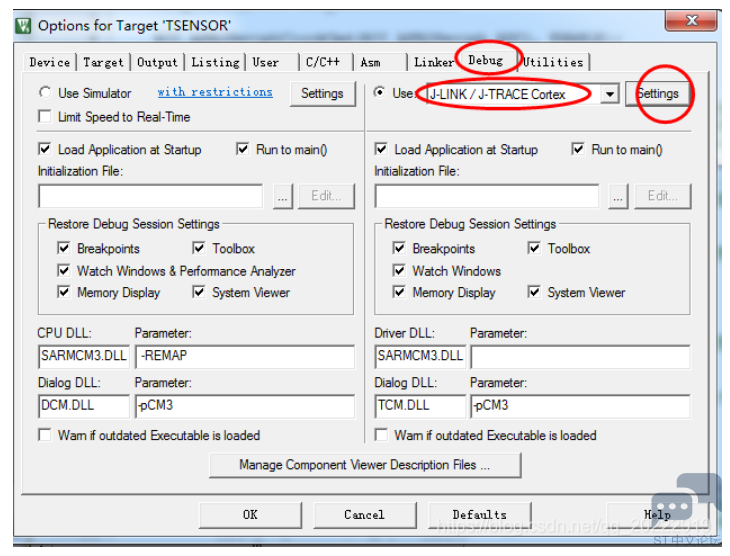Select the Use debugger radio button
Image resolution: width=730 pixels, height=556 pixels.
[x=380, y=93]
